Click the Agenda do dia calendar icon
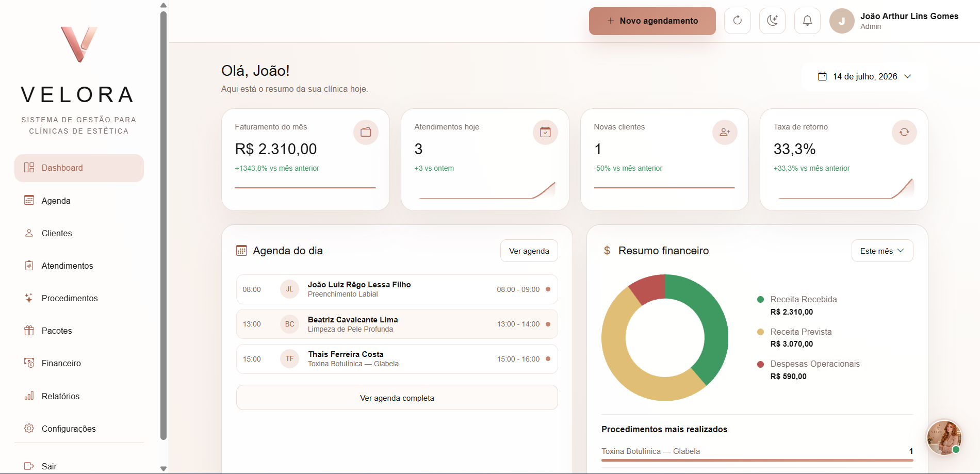The height and width of the screenshot is (474, 980). [x=241, y=251]
